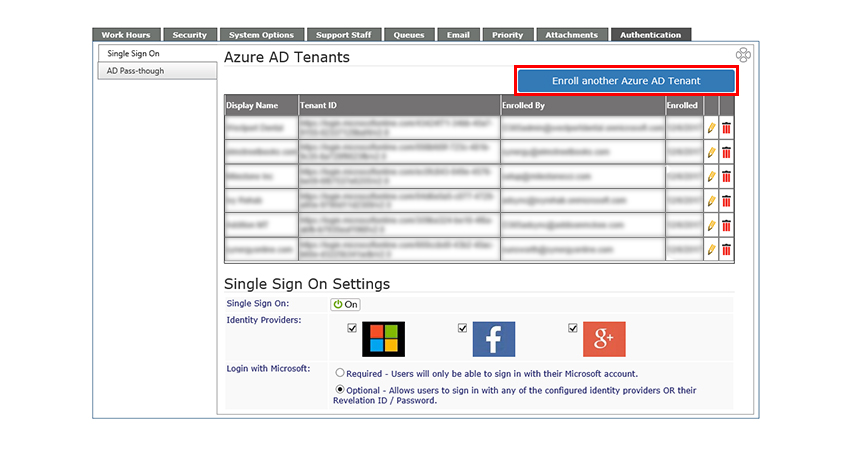This screenshot has width=852, height=452.
Task: Select Required Microsoft login radio option
Action: point(340,373)
